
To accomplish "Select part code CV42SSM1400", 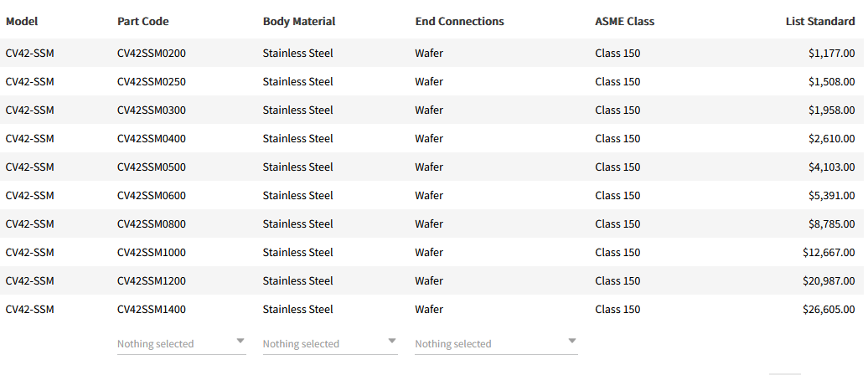I will 152,309.
